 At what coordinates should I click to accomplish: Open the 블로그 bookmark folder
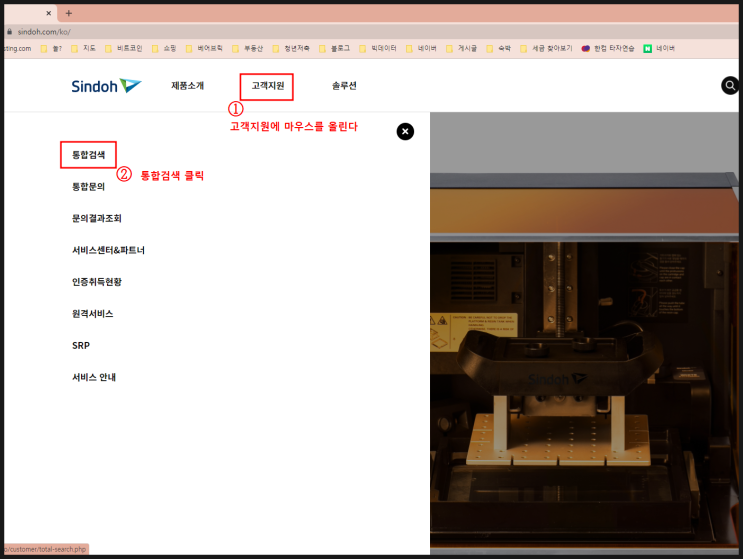[335, 48]
